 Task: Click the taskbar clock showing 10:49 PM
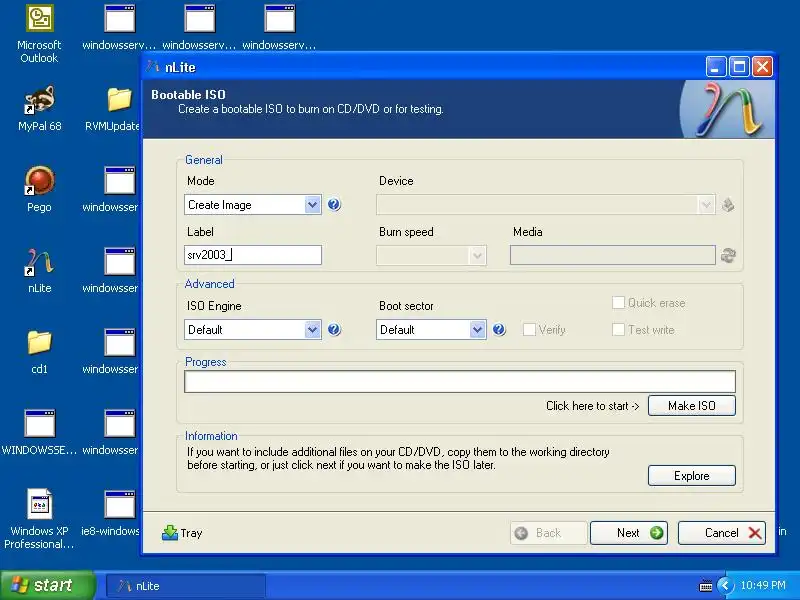pos(763,585)
